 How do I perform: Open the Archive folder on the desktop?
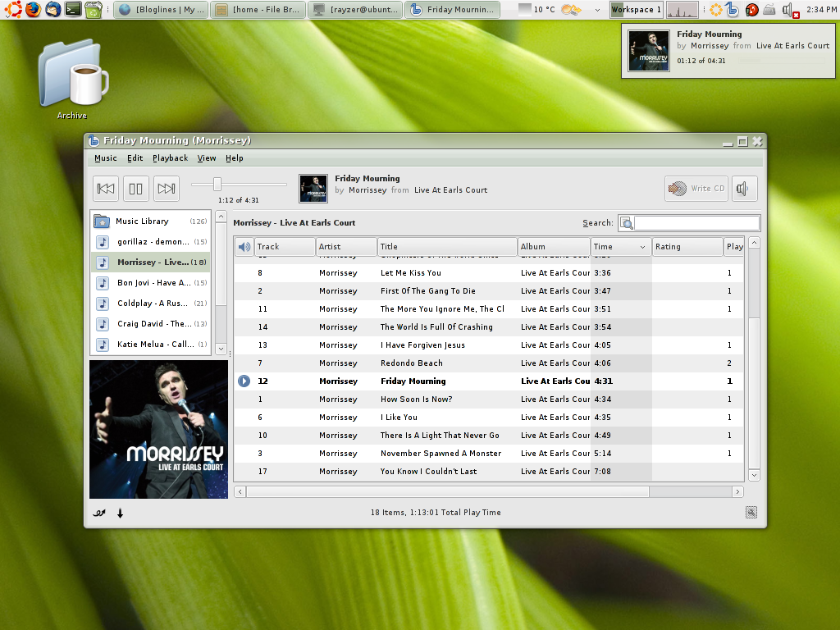point(72,79)
